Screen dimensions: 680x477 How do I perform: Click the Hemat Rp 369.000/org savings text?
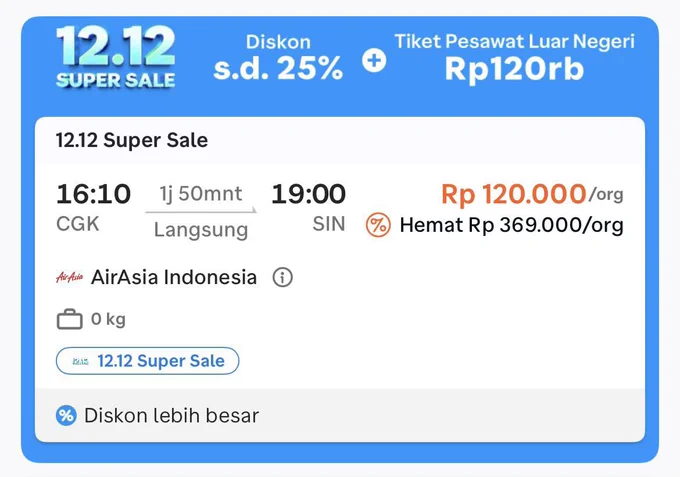511,225
